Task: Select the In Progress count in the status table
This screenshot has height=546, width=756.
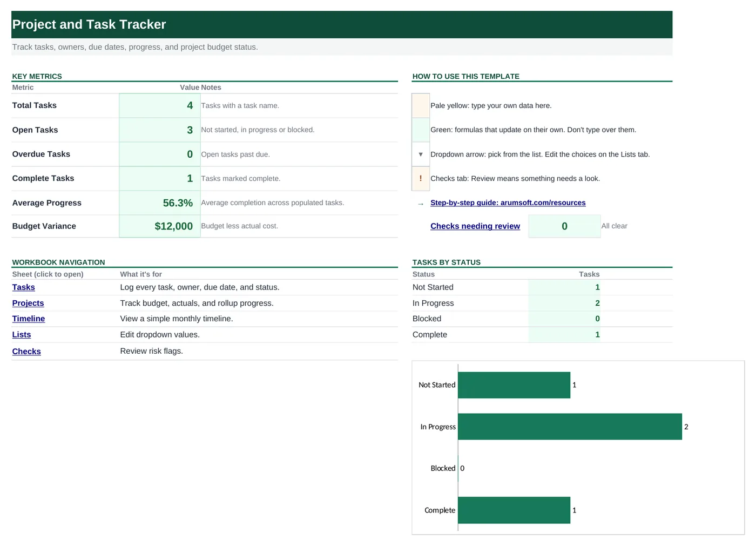Action: click(x=564, y=303)
